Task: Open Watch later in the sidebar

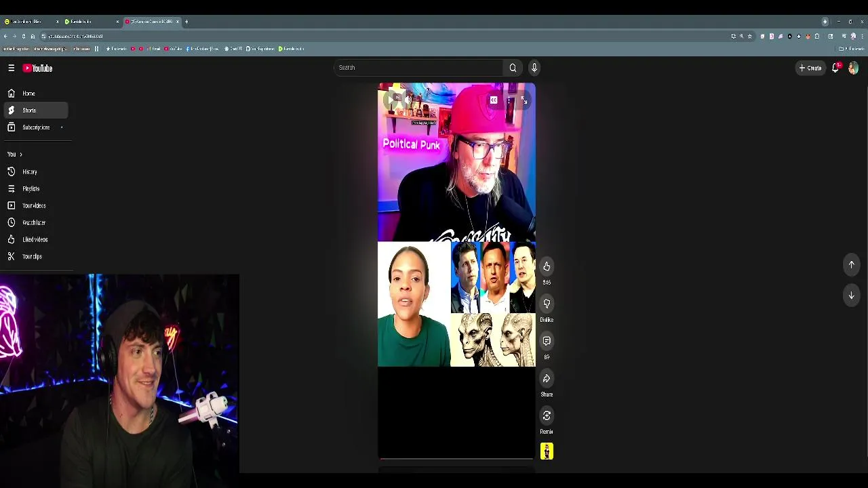Action: point(35,222)
